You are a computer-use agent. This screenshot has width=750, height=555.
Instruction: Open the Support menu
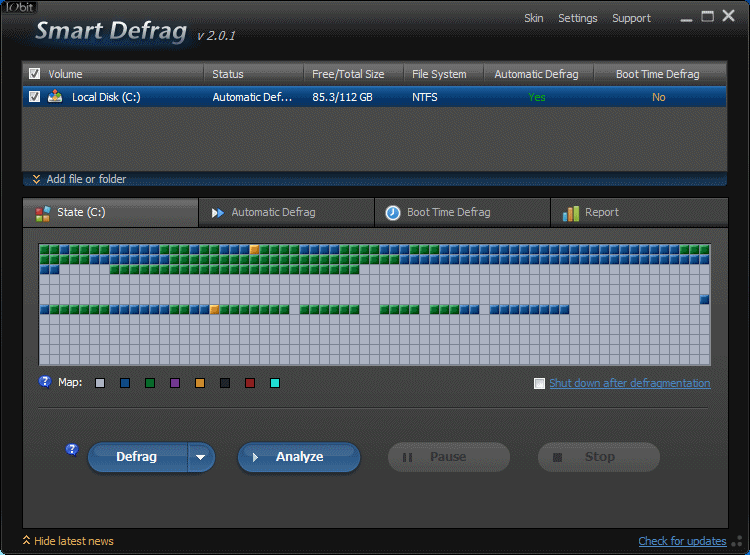click(631, 18)
